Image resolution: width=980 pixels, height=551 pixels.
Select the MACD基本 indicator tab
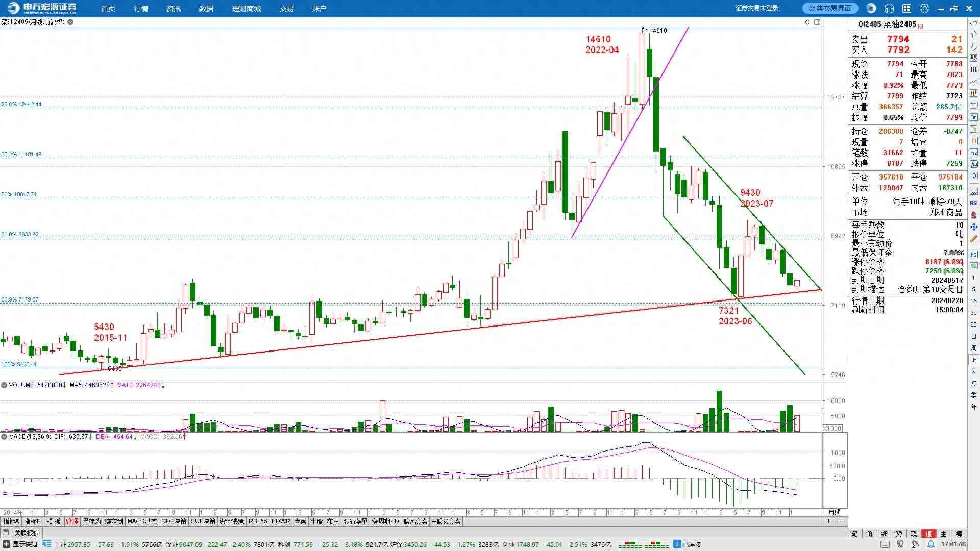(x=142, y=521)
